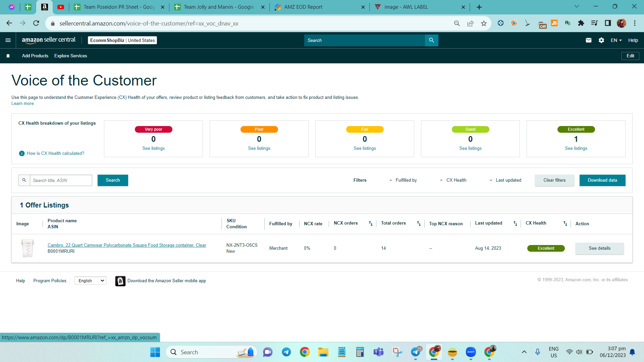644x362 pixels.
Task: Open Program Policies footer link
Action: point(50,281)
